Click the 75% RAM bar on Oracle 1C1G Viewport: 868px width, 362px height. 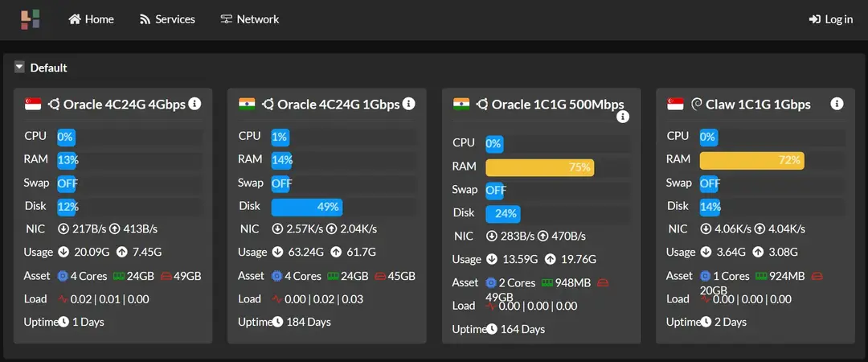539,167
